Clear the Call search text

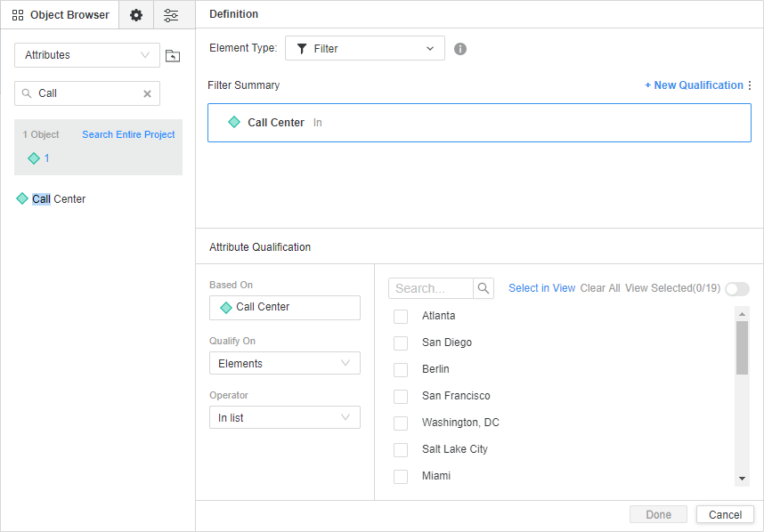point(148,93)
